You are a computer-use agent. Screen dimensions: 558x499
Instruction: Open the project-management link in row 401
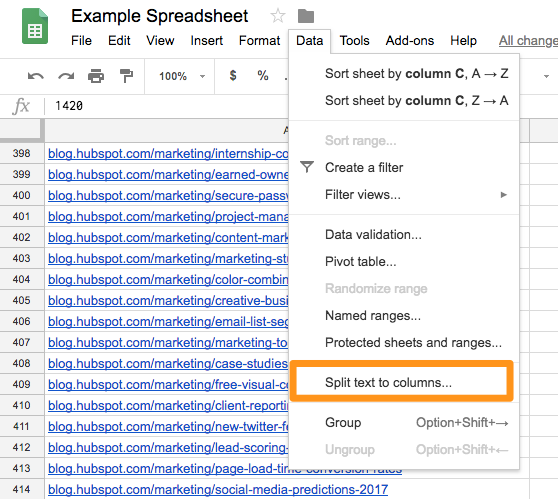point(168,216)
